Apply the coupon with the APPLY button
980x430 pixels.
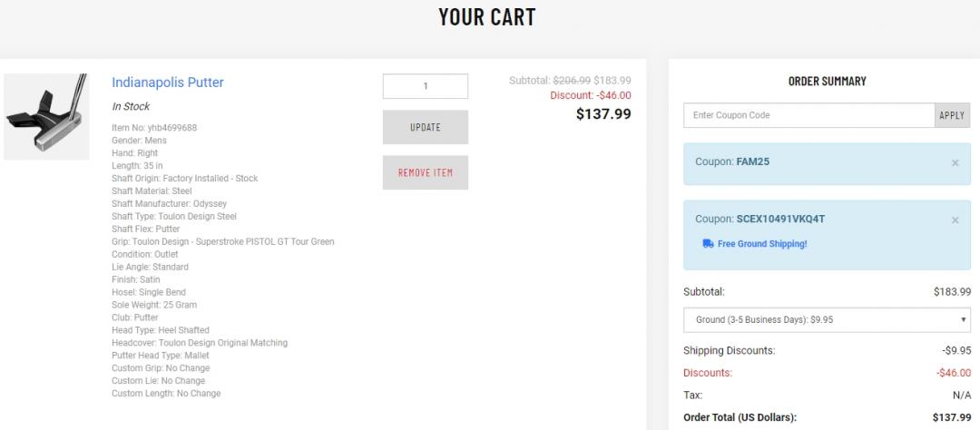[952, 115]
